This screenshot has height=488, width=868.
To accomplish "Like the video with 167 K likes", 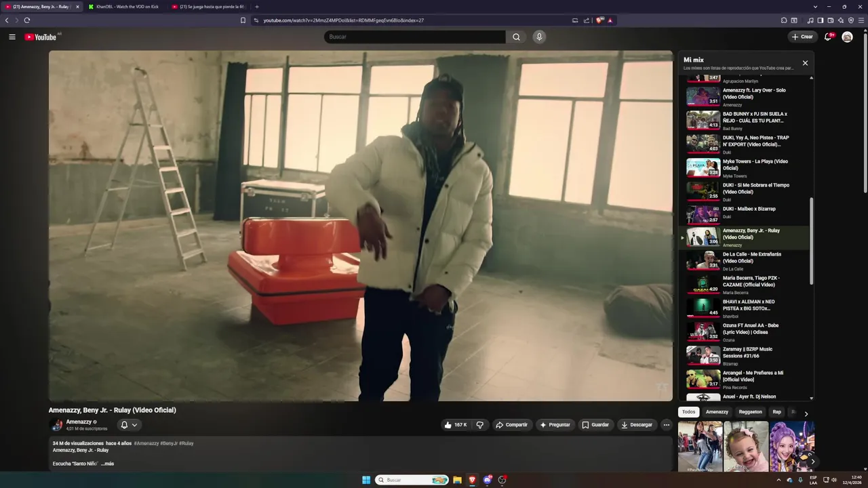I will pos(455,425).
